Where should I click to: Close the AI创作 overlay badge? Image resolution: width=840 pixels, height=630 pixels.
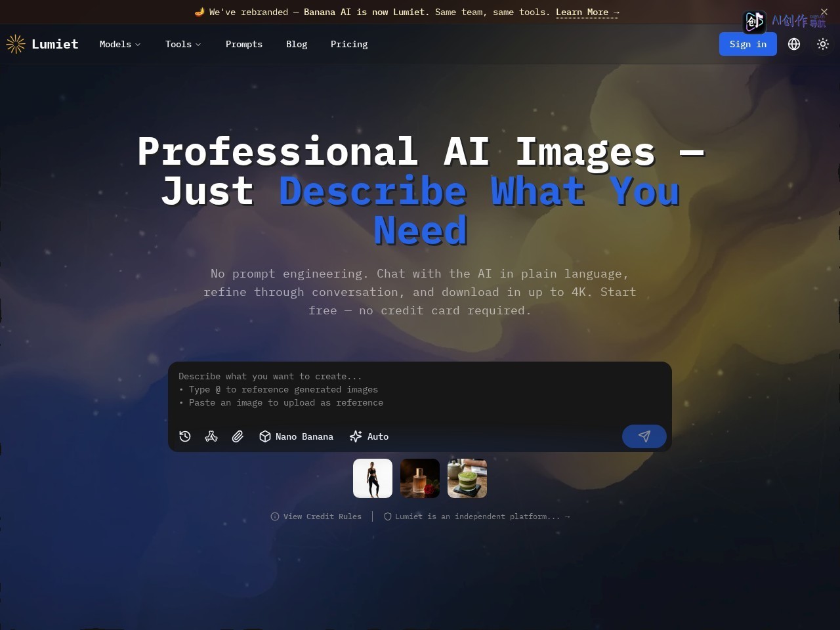[824, 12]
